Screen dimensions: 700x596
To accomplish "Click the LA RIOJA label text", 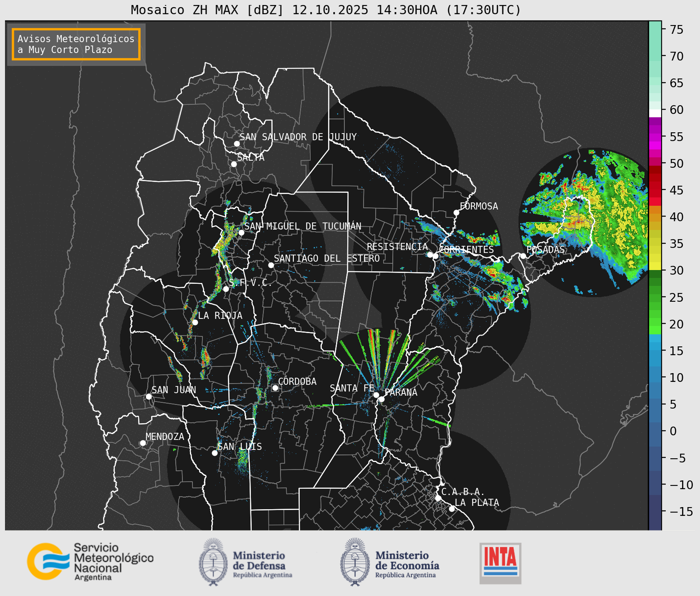I will (x=220, y=316).
